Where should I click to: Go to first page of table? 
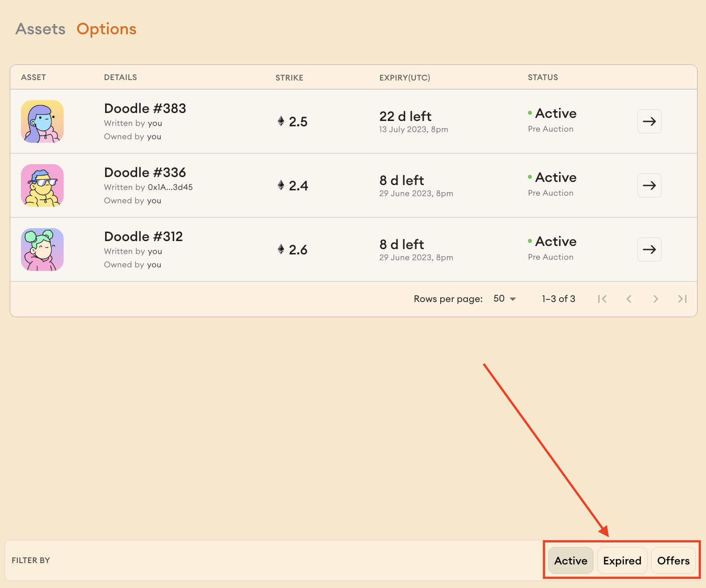(602, 299)
